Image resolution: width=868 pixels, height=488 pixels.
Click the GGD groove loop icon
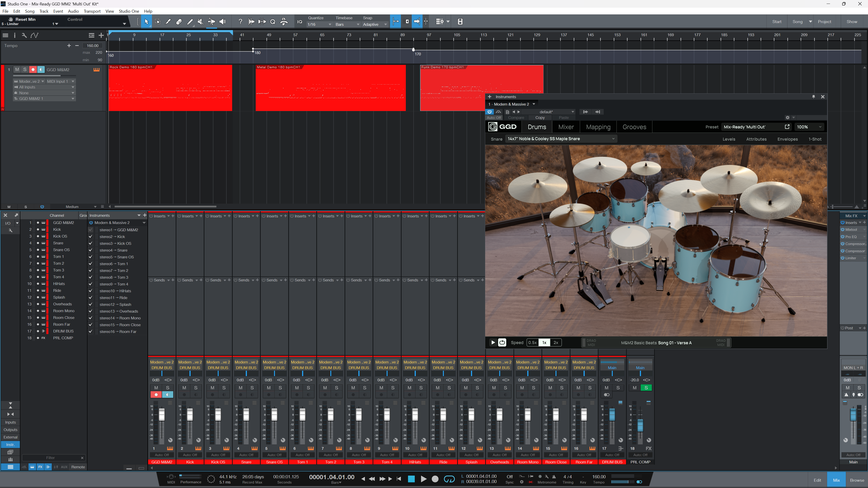click(502, 342)
